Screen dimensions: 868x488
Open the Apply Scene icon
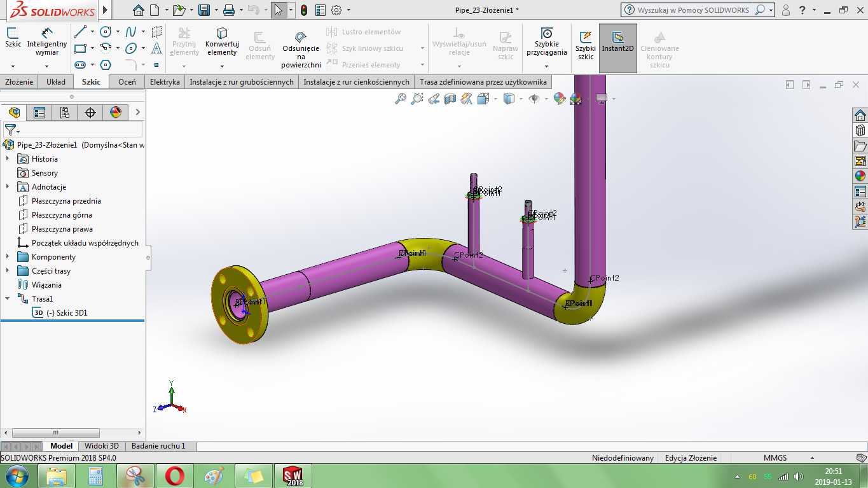(576, 99)
